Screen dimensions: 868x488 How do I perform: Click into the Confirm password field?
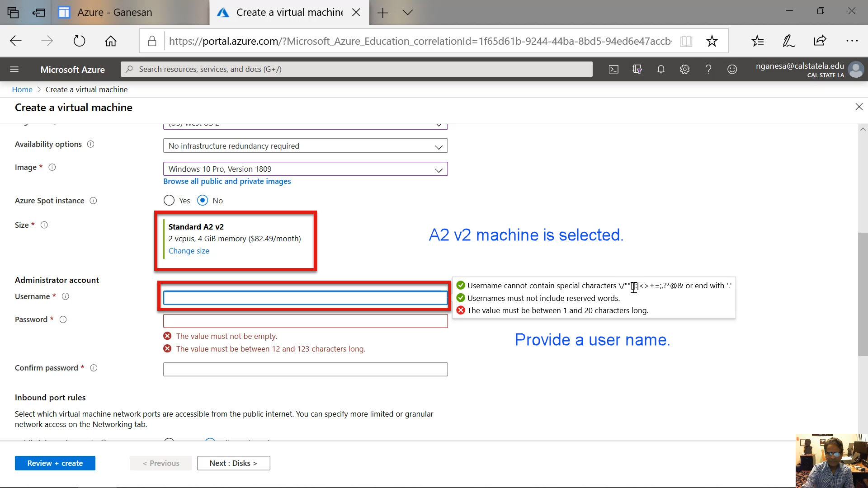(x=305, y=369)
